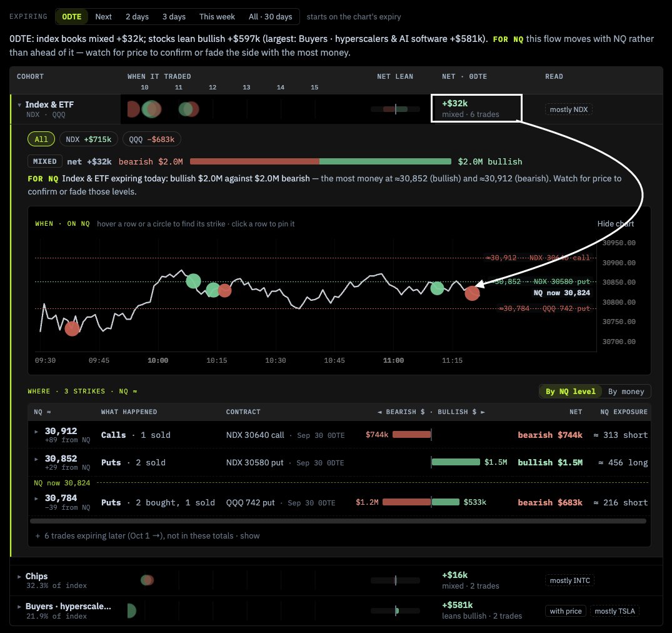Click the bearish $683k net value
This screenshot has height=633, width=672.
tap(550, 502)
